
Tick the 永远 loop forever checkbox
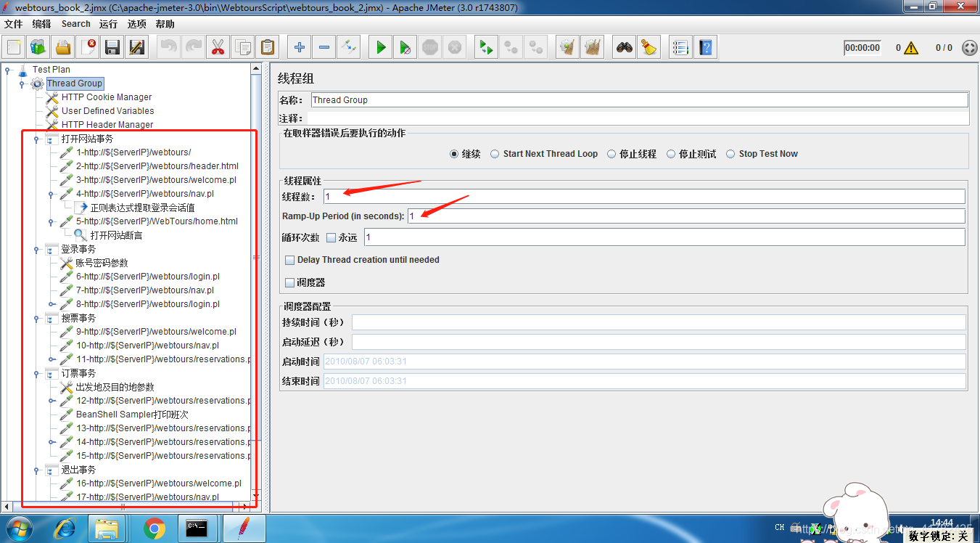[x=331, y=237]
